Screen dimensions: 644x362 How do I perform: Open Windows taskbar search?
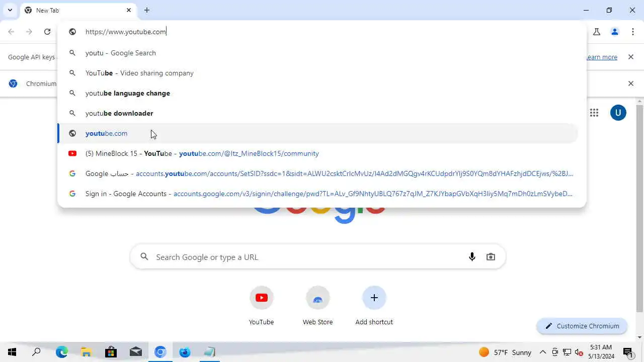(x=36, y=352)
